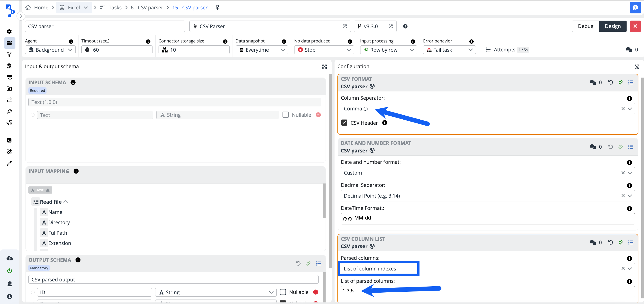
Task: Click the cloud upload icon in sidebar
Action: [x=9, y=258]
